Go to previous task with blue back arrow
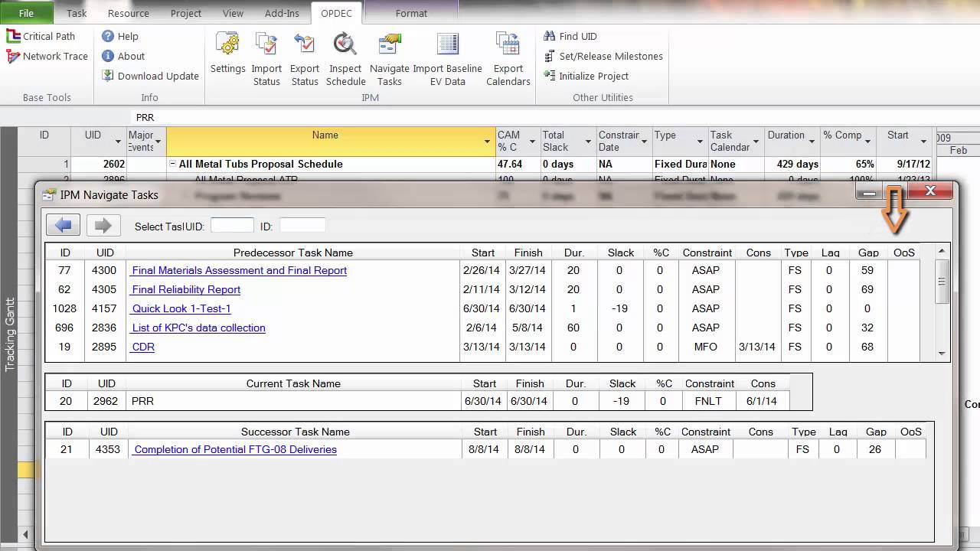This screenshot has width=980, height=551. pos(64,225)
